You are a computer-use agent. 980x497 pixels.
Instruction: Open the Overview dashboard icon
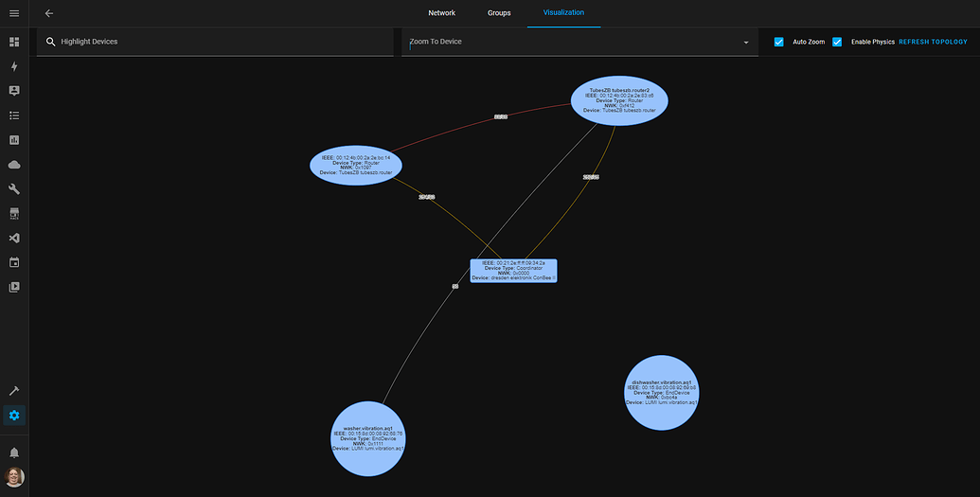tap(14, 42)
